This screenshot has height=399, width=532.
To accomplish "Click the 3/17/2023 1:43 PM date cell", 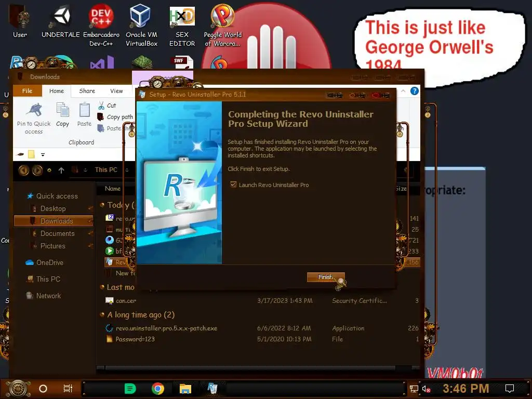I will tap(285, 301).
